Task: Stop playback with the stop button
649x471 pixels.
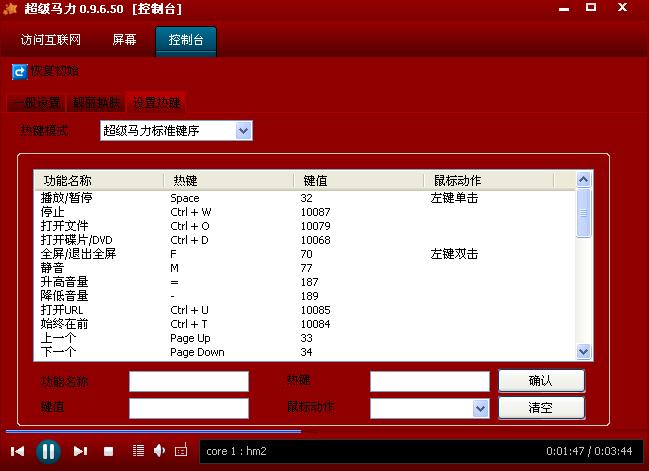Action: point(108,451)
